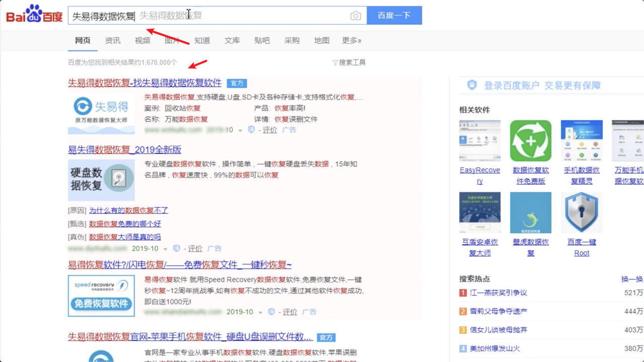644x362 pixels.
Task: Open result 易得恢复软件?/闪电恢复
Action: pos(180,264)
